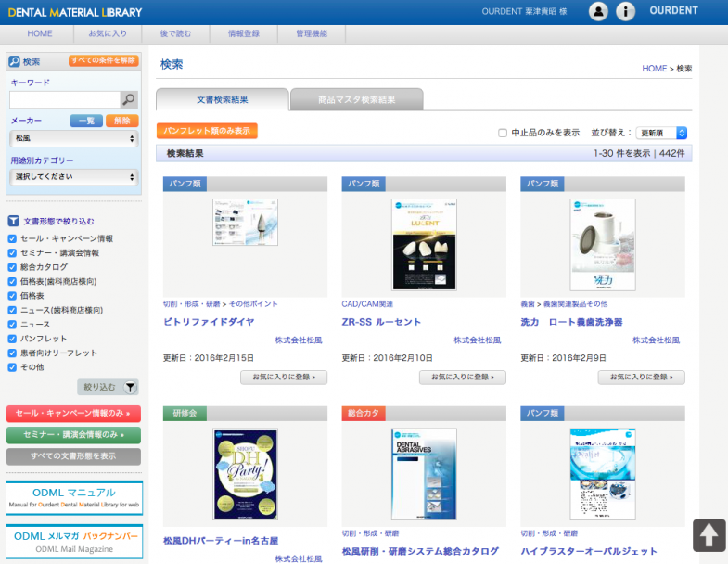Click the 絞り込む filter button
This screenshot has height=564, width=728.
coord(108,387)
